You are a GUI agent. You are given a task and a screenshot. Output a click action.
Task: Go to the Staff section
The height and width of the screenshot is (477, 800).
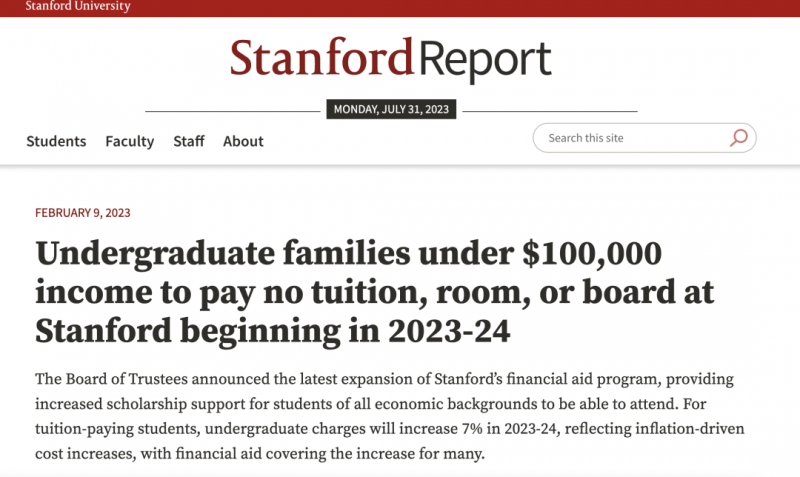[189, 141]
